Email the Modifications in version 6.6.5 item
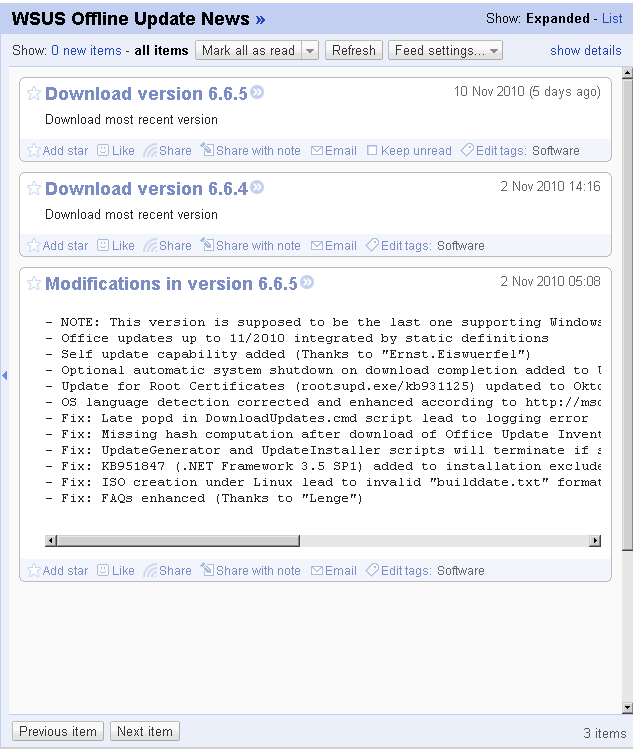This screenshot has width=633, height=749. pyautogui.click(x=334, y=571)
